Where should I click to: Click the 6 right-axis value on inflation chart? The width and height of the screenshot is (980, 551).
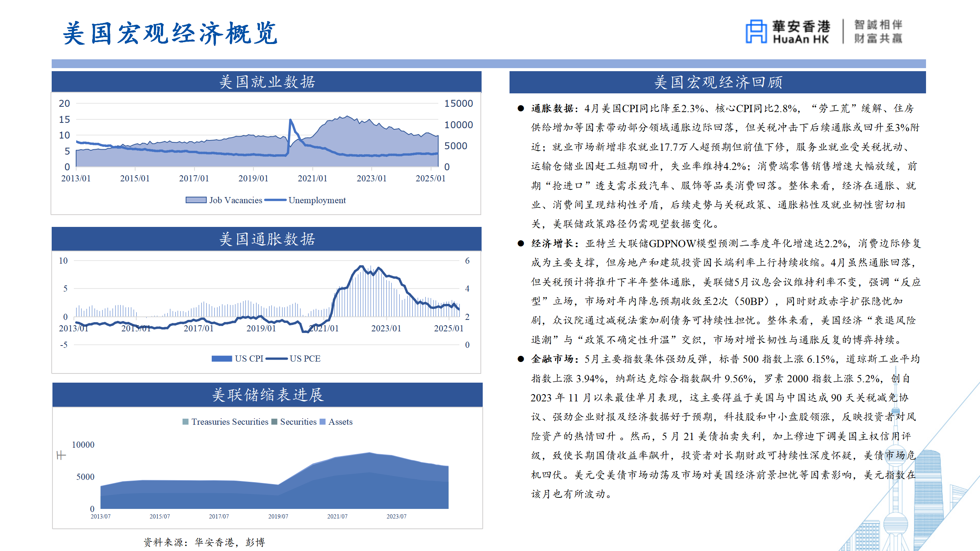click(467, 261)
